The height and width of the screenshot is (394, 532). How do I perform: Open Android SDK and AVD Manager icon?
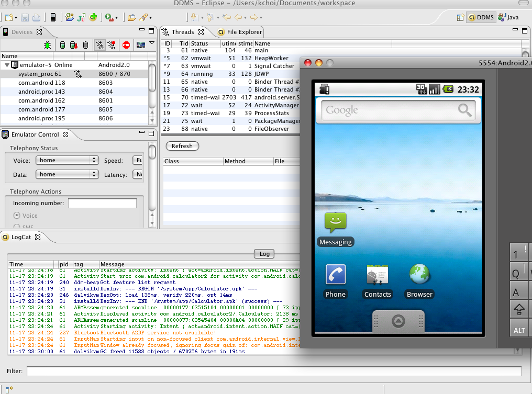pyautogui.click(x=53, y=17)
